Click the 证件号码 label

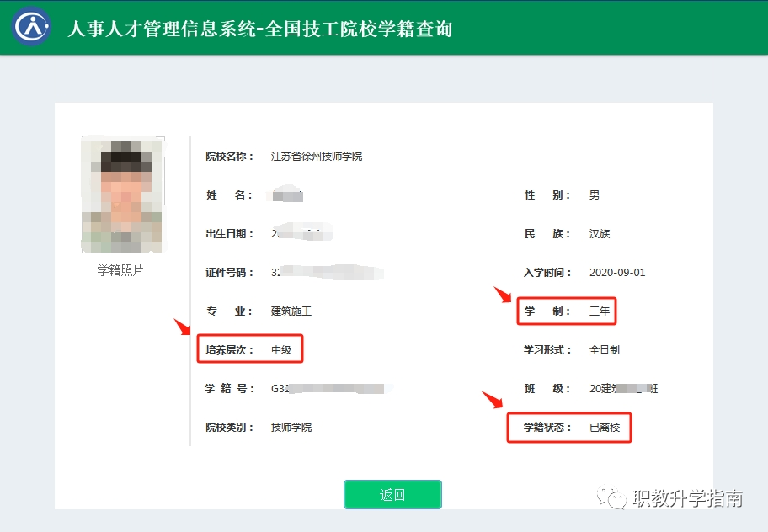229,272
